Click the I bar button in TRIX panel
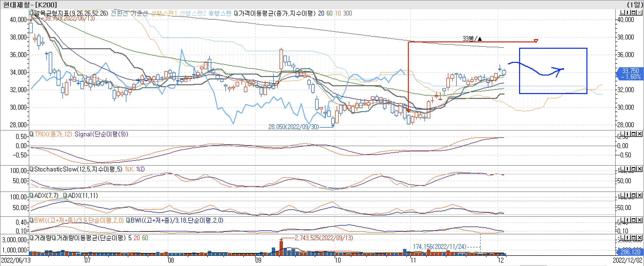Image resolution: width=644 pixels, height=266 pixels. [628, 134]
